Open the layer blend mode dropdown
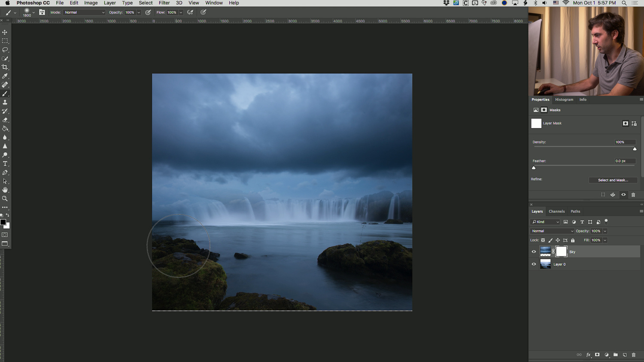The image size is (644, 362). coord(552,231)
